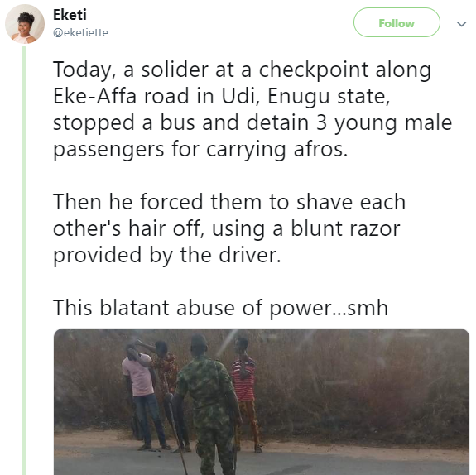Click the 'Then he forced them' line
476x475 pixels.
(229, 202)
